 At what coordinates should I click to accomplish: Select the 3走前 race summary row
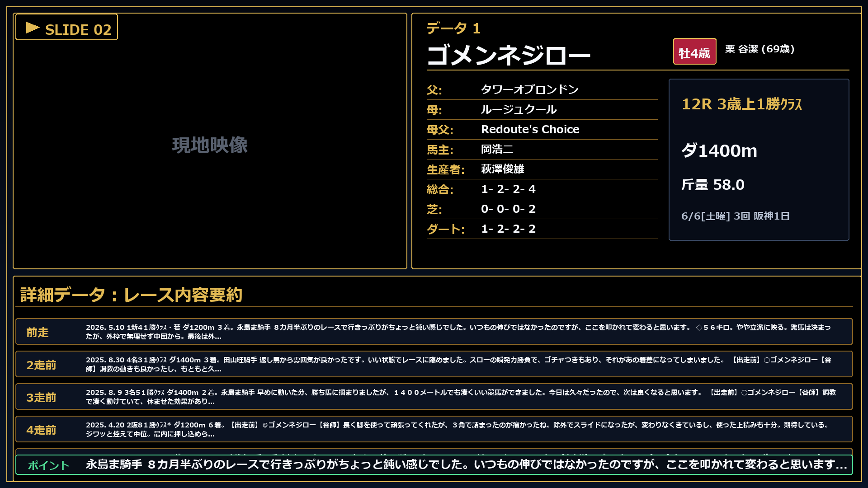coord(434,397)
